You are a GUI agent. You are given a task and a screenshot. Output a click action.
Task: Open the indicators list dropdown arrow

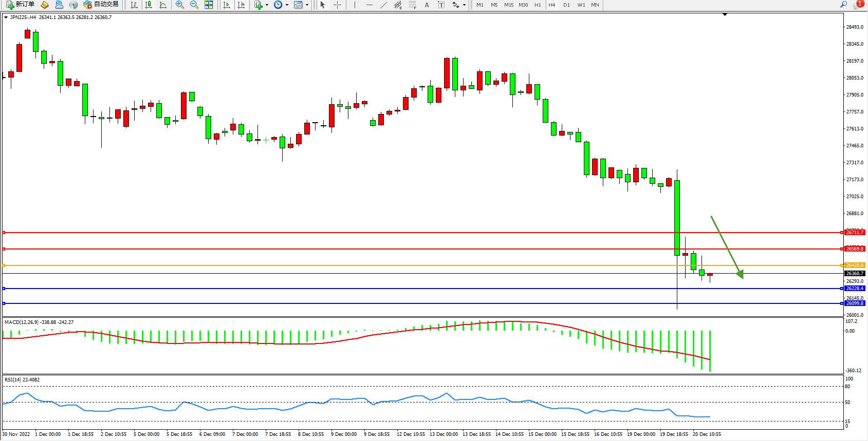click(x=267, y=5)
